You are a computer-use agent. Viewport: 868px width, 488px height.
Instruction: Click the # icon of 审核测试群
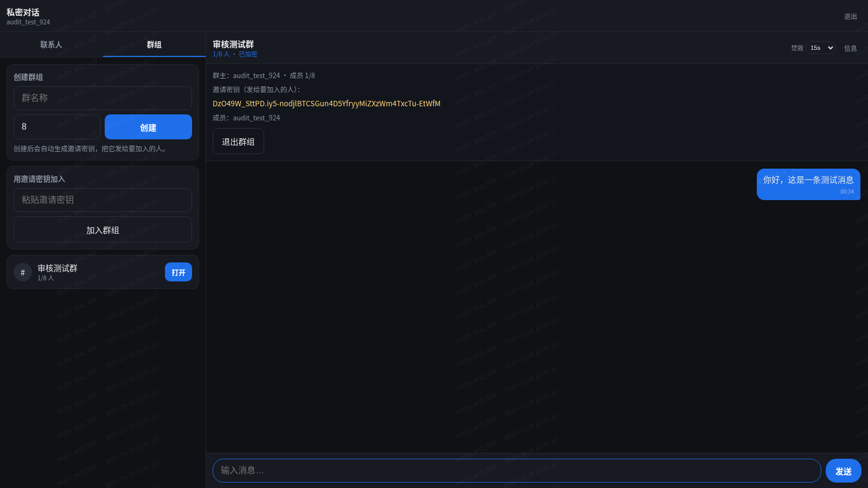[x=23, y=272]
